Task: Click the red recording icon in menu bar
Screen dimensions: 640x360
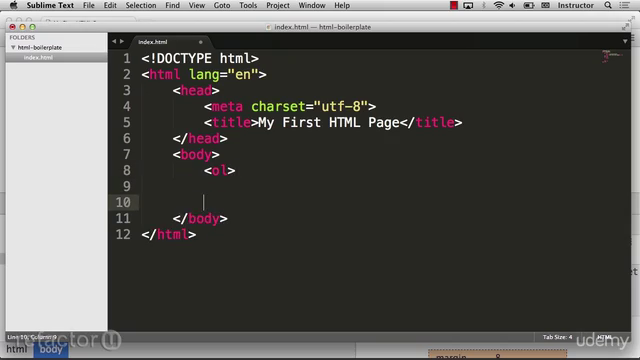Action: click(453, 5)
